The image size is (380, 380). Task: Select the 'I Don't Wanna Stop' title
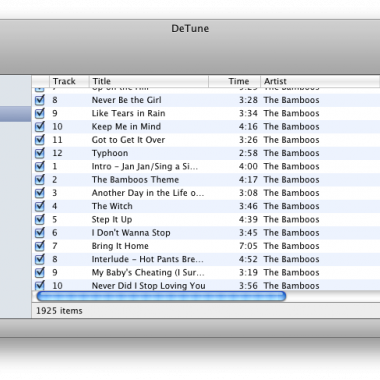pyautogui.click(x=131, y=233)
